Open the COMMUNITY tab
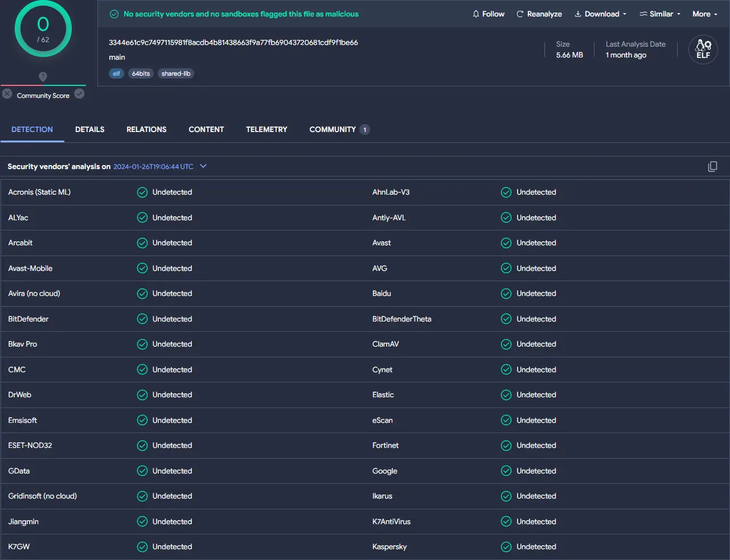Image resolution: width=730 pixels, height=560 pixels. click(333, 129)
